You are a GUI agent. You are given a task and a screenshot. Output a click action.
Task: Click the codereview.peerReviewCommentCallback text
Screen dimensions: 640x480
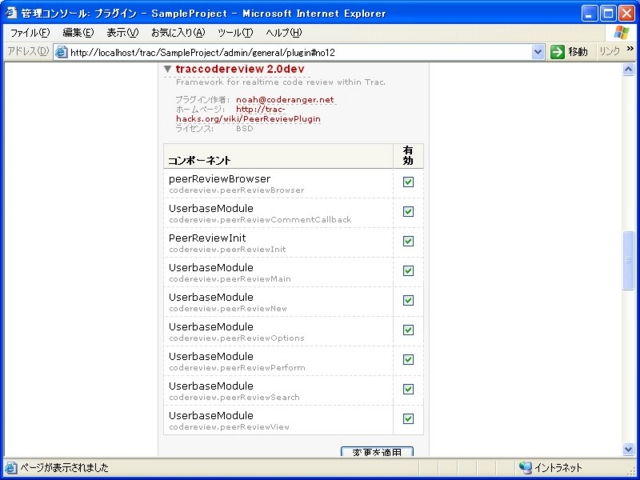pyautogui.click(x=260, y=220)
